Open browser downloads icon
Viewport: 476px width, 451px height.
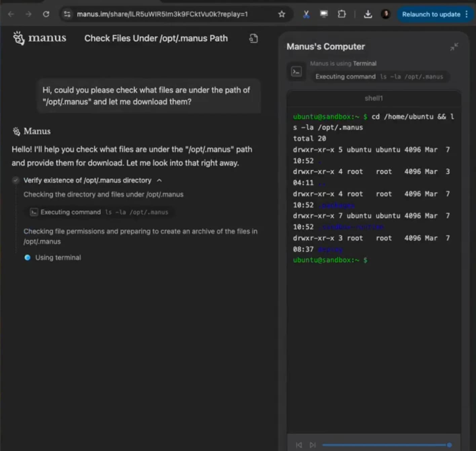pos(368,14)
